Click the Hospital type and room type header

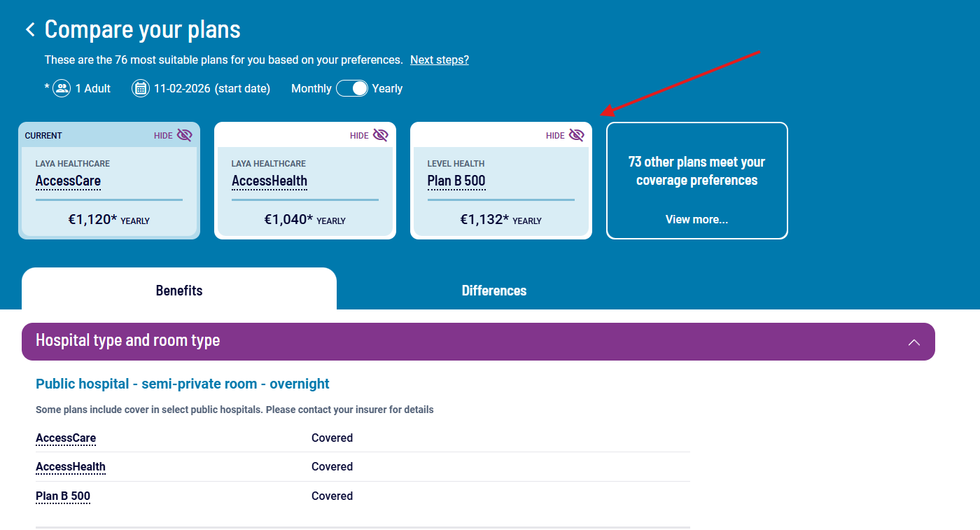click(x=129, y=341)
